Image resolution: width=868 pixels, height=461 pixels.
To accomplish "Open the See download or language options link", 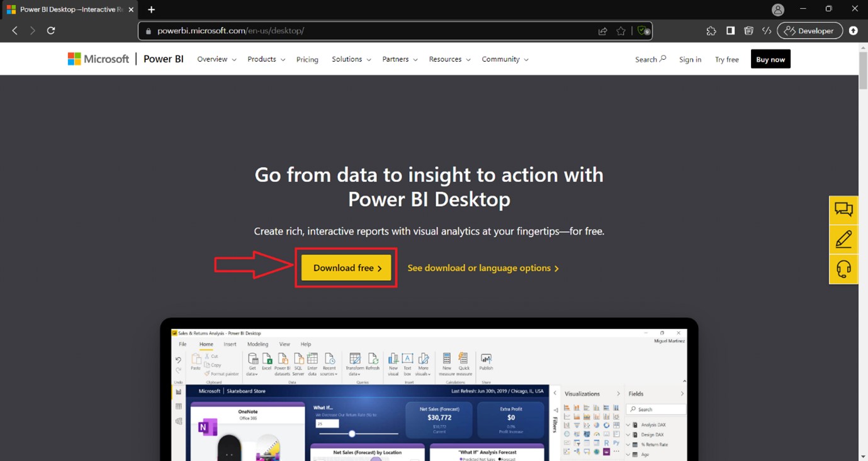I will (483, 268).
